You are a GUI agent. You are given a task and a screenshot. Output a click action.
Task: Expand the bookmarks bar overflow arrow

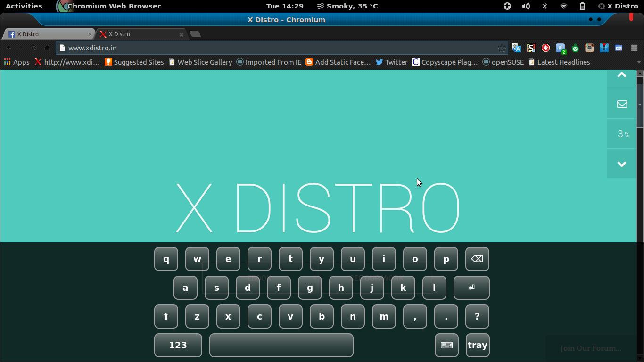pos(639,62)
